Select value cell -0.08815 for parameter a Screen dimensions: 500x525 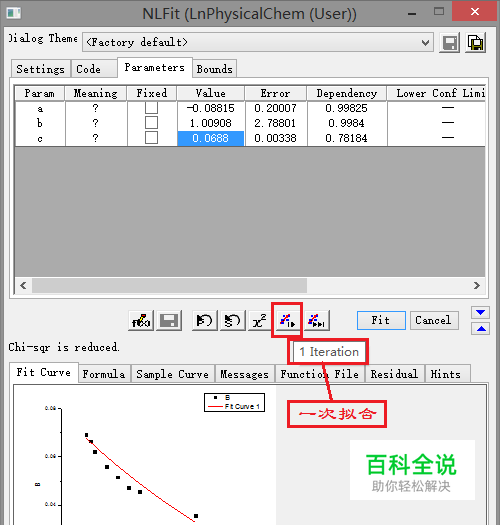[x=211, y=108]
